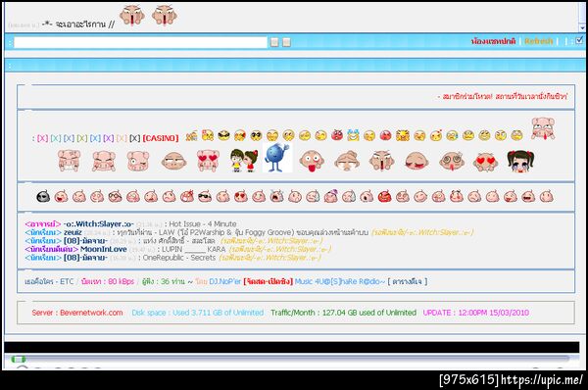This screenshot has height=390, width=588.
Task: Pick the bald face with heart eyes
Action: 485,162
